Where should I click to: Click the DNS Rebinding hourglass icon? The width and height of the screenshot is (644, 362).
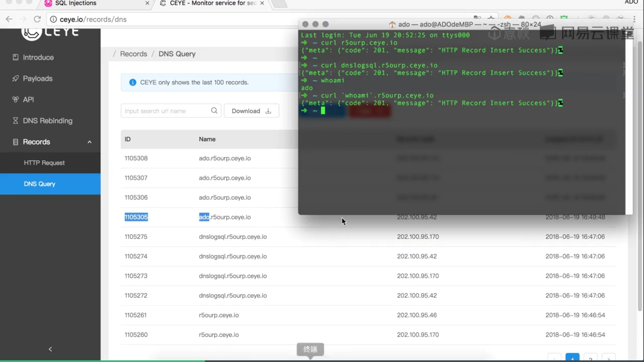point(15,121)
